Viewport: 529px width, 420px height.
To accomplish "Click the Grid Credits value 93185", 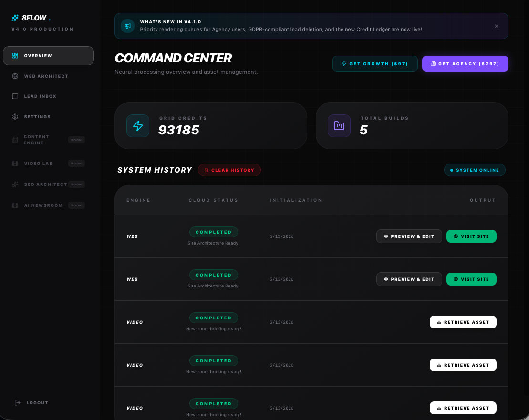I will click(x=179, y=130).
